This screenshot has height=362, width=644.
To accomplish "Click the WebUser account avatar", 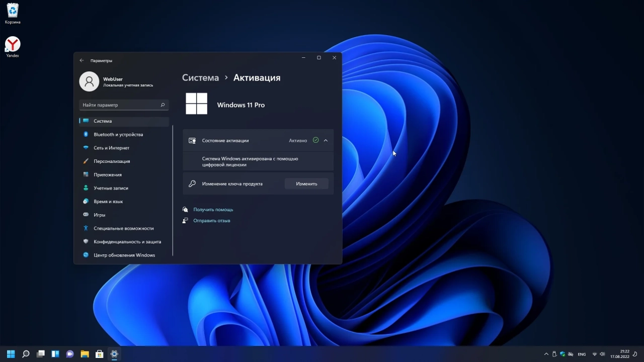I will 89,81.
